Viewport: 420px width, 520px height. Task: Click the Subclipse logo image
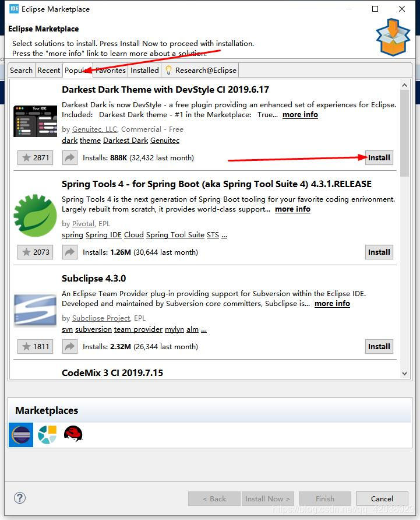[x=35, y=310]
